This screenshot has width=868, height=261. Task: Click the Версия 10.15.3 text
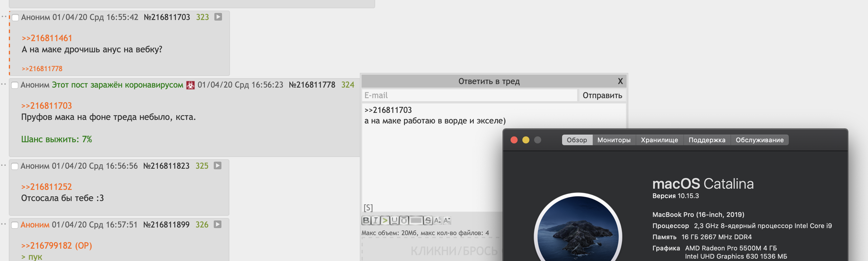[676, 196]
